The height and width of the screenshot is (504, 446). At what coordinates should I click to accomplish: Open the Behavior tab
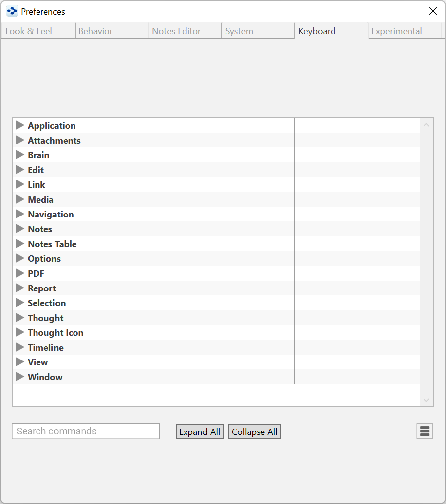96,31
